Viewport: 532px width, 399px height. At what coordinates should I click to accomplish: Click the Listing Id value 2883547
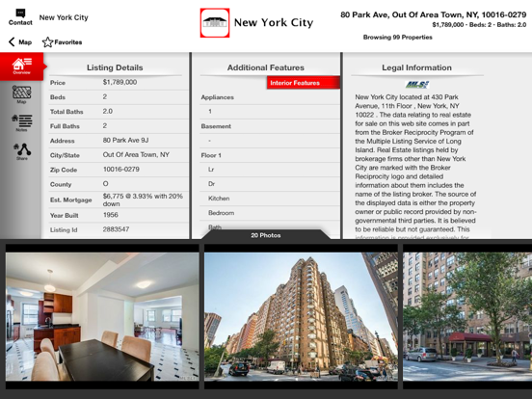coord(116,229)
